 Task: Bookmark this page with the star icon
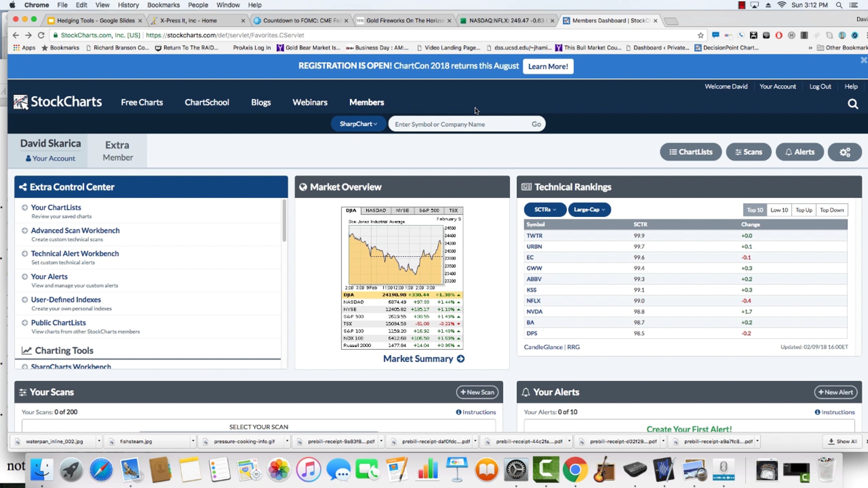pyautogui.click(x=701, y=35)
